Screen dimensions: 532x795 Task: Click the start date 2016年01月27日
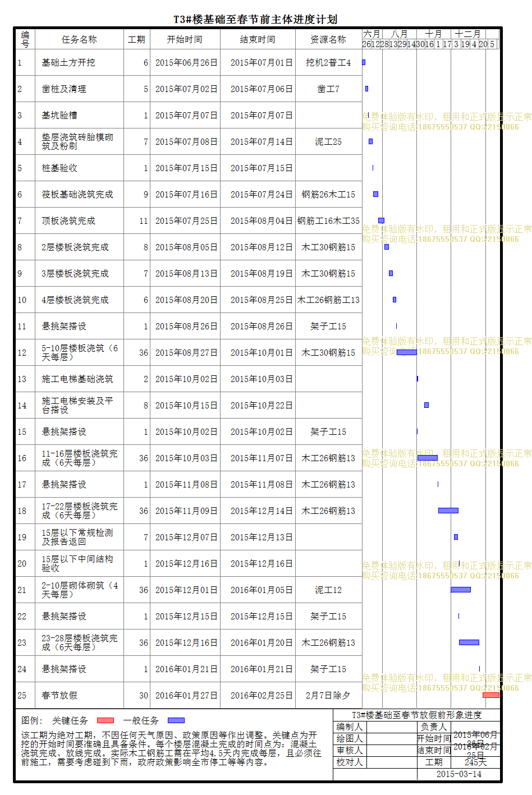186,696
